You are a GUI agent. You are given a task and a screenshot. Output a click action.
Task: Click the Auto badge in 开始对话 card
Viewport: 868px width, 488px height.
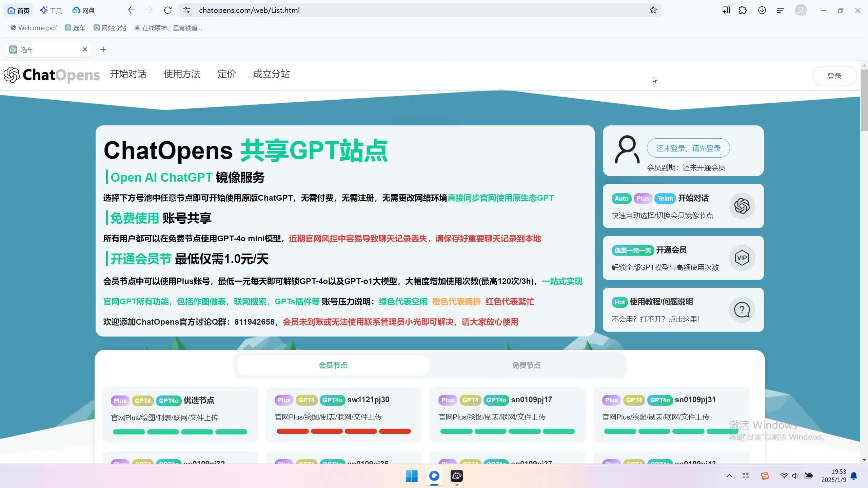point(622,199)
